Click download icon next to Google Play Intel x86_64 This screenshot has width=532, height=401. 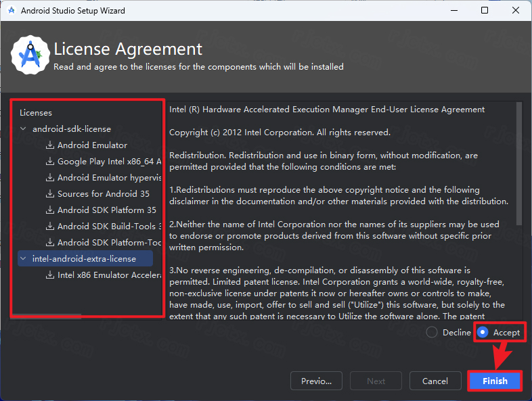tap(50, 162)
